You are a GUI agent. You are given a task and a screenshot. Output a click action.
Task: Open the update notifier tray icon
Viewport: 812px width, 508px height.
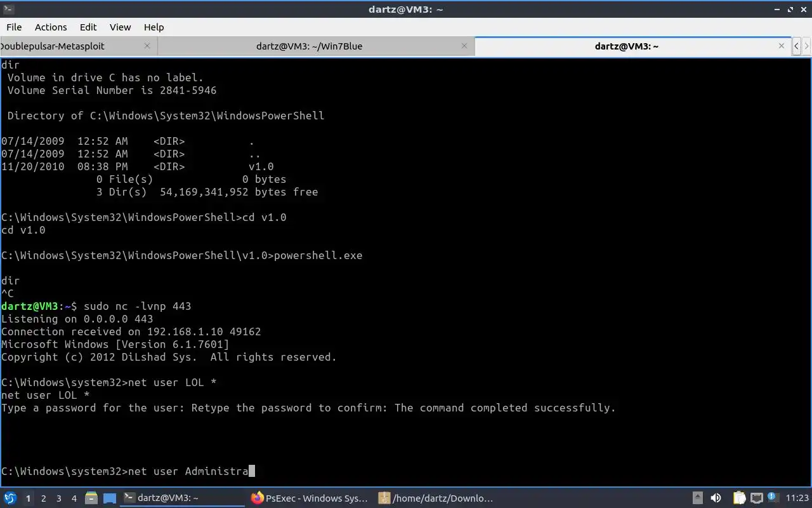point(773,498)
